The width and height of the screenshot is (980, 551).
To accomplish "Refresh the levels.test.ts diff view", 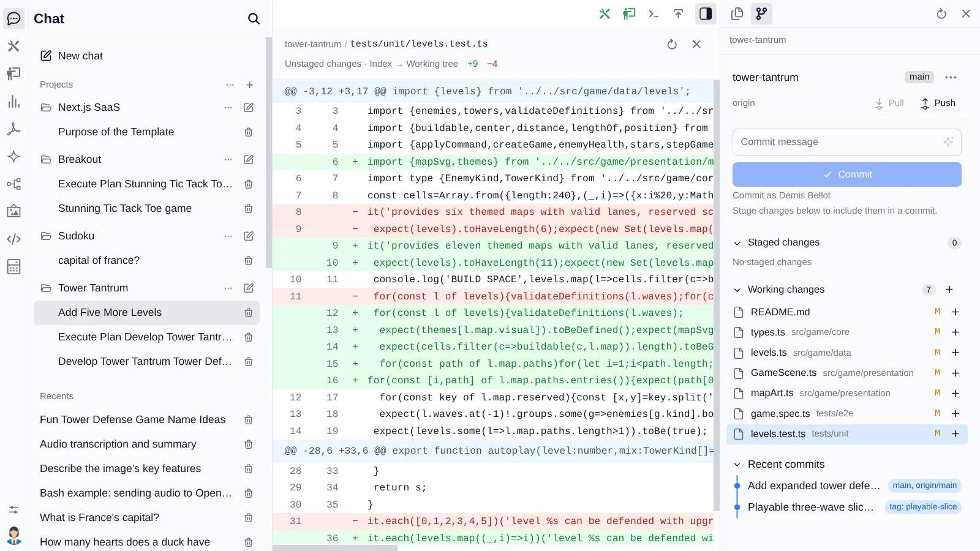I will pyautogui.click(x=672, y=44).
